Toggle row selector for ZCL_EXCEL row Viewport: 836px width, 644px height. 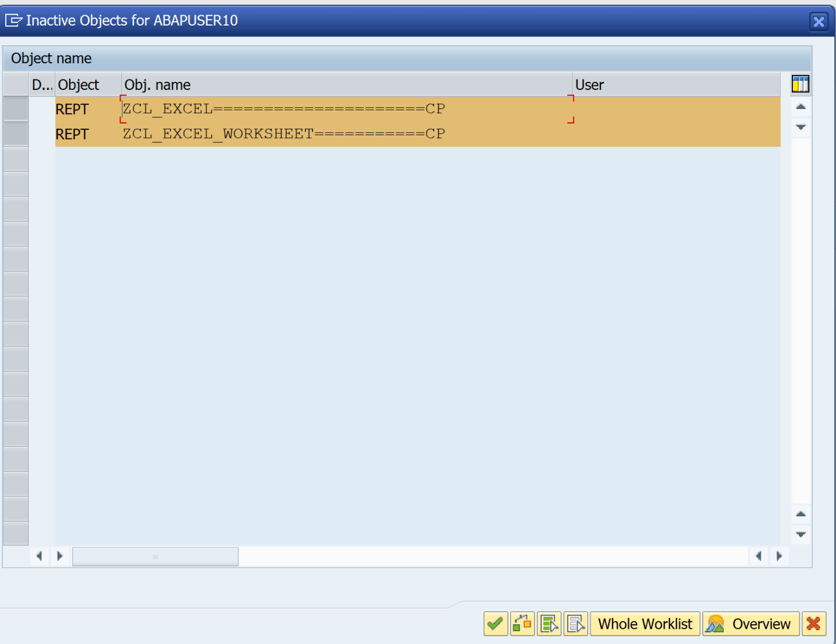pyautogui.click(x=16, y=109)
